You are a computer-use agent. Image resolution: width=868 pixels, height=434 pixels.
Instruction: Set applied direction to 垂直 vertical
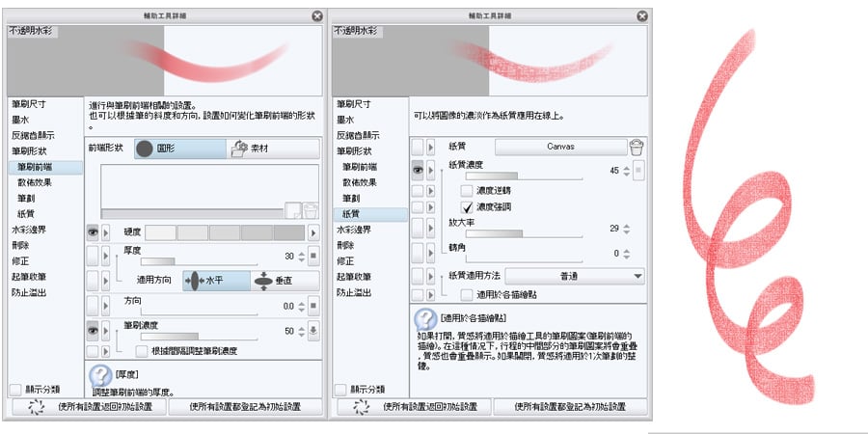click(x=285, y=280)
